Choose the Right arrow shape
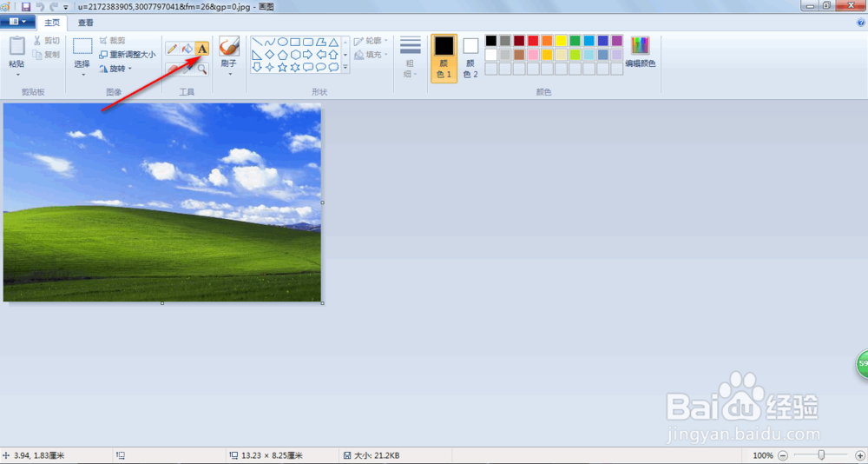This screenshot has width=868, height=464. tap(308, 55)
